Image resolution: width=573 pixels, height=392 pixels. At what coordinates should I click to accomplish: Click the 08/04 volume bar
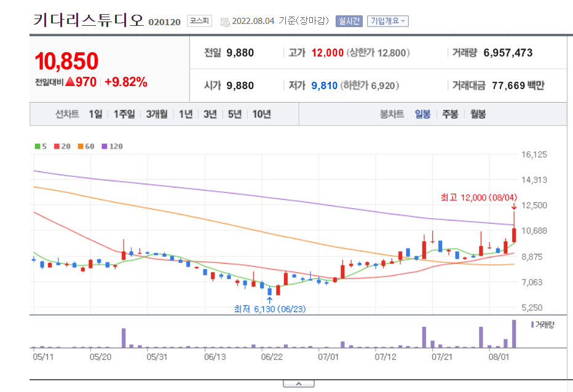514,334
